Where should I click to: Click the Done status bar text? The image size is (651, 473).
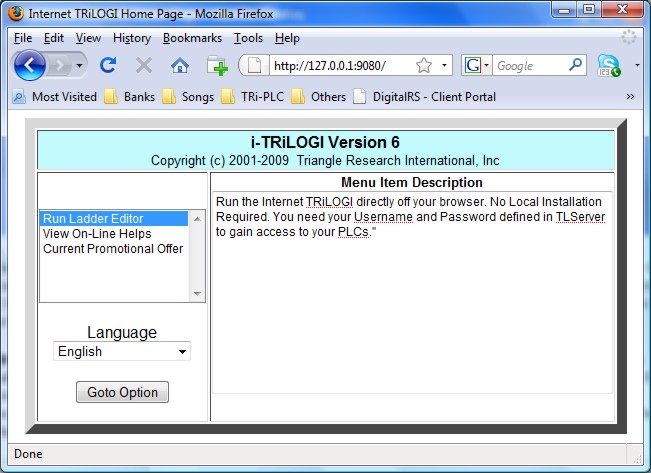[28, 454]
